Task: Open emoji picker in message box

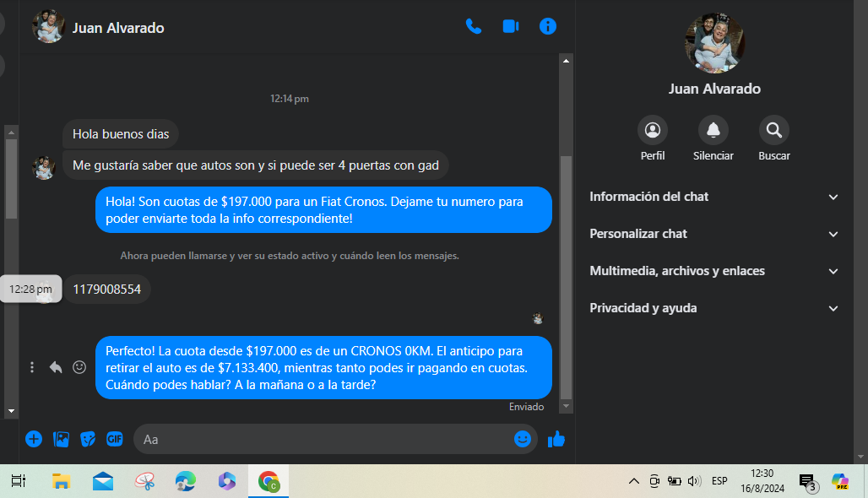Action: (x=523, y=439)
